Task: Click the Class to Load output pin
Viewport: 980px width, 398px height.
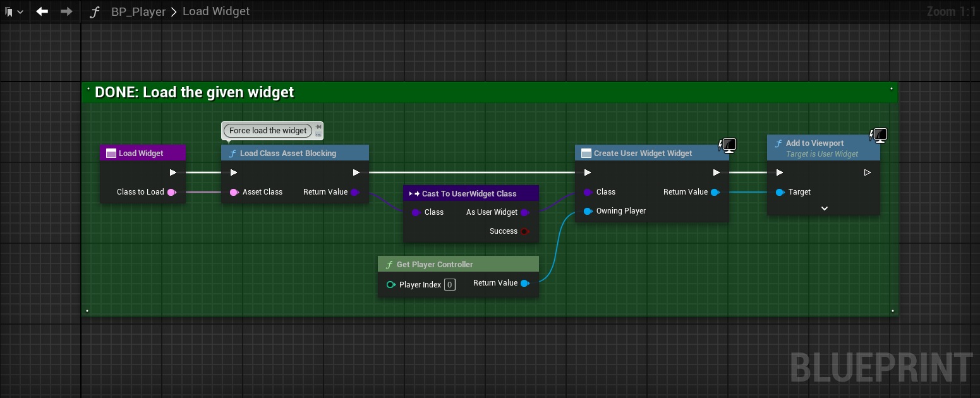Action: pos(171,192)
